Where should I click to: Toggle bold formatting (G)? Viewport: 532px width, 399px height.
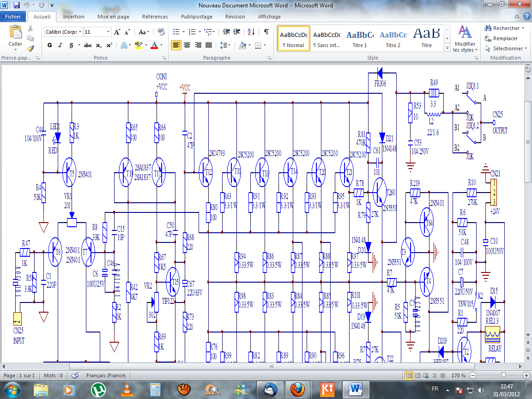50,45
